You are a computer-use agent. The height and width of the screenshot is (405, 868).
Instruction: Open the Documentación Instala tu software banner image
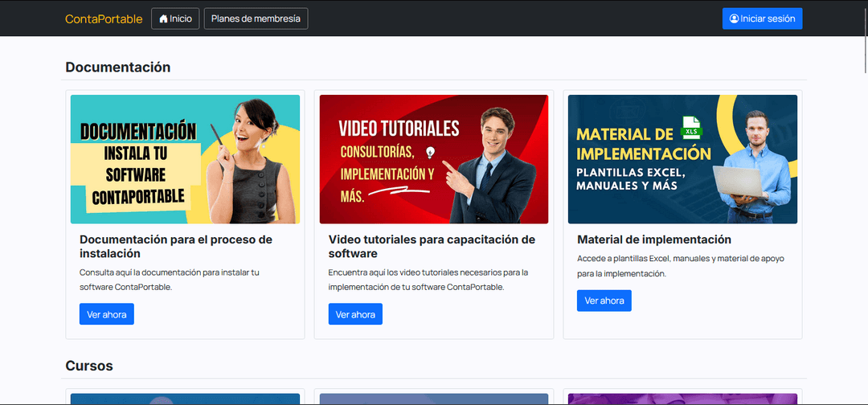point(186,159)
